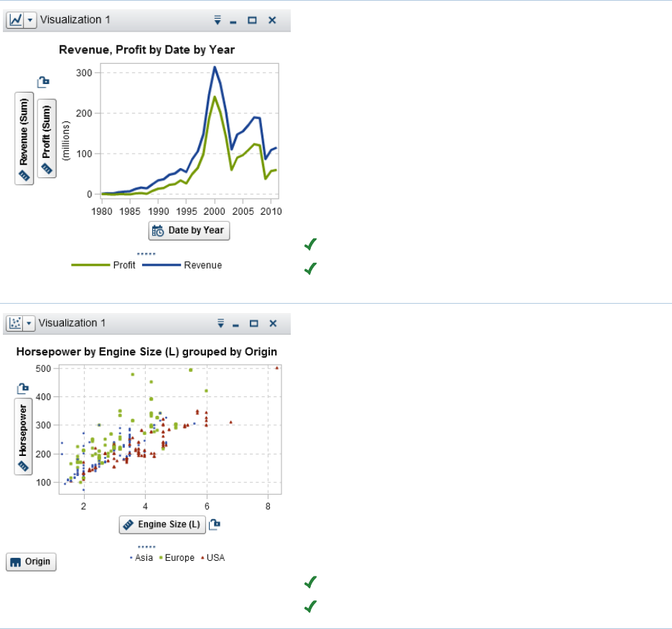Click the scatter plot type icon
Image resolution: width=672 pixels, height=629 pixels.
pyautogui.click(x=15, y=323)
